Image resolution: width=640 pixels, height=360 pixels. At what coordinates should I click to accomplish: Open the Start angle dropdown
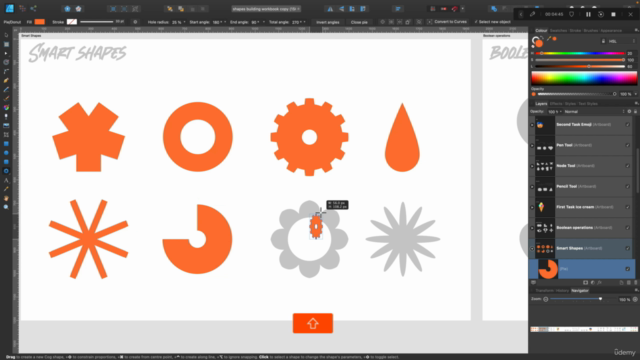pos(225,22)
